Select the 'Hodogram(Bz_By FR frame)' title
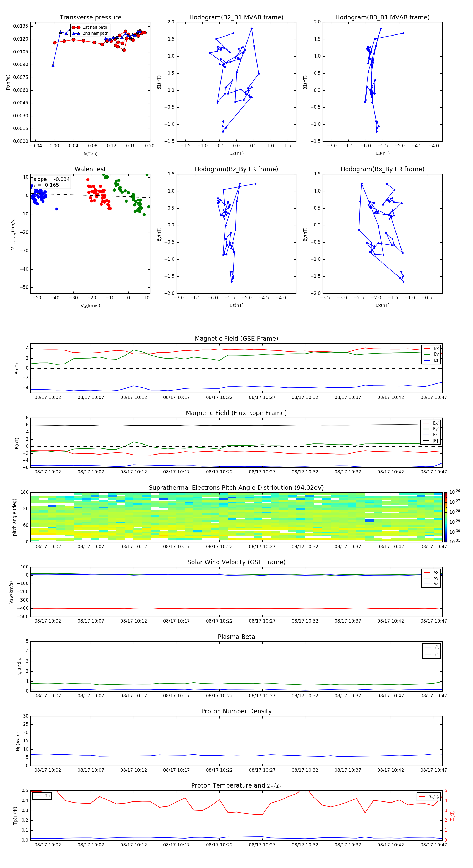 point(236,169)
